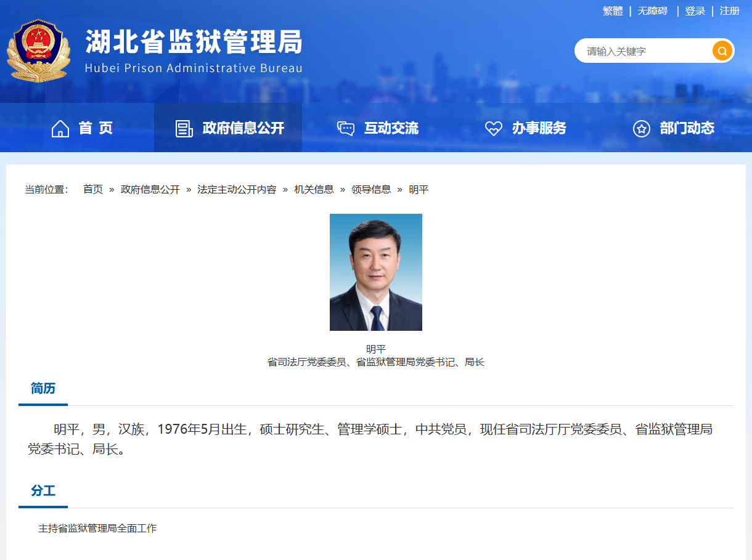Click the 当前位置 label
This screenshot has height=560, width=752.
point(46,189)
